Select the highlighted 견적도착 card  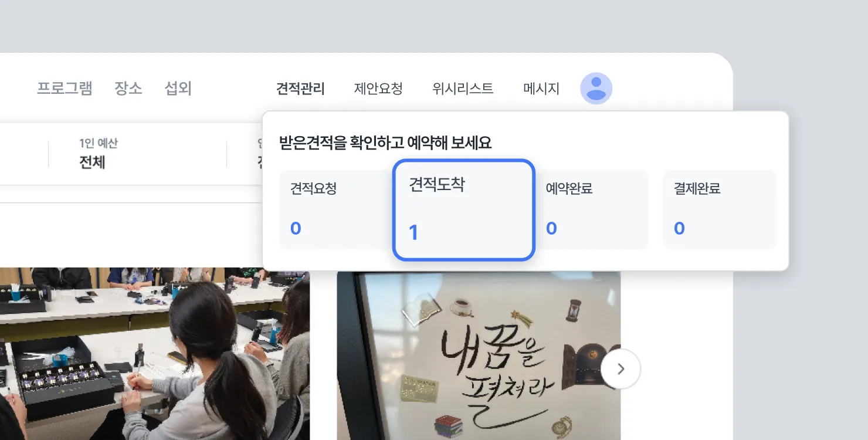(463, 209)
